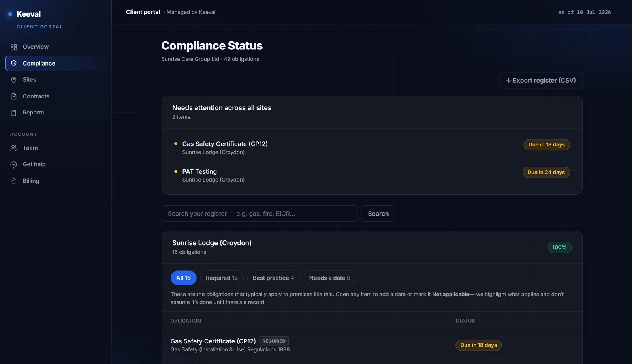
Task: Click the Contracts document icon
Action: 14,96
